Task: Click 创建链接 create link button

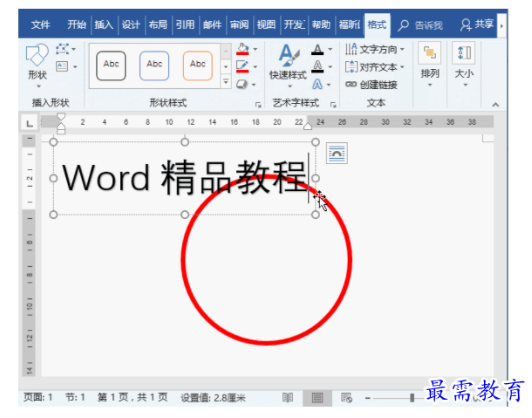Action: coord(372,85)
